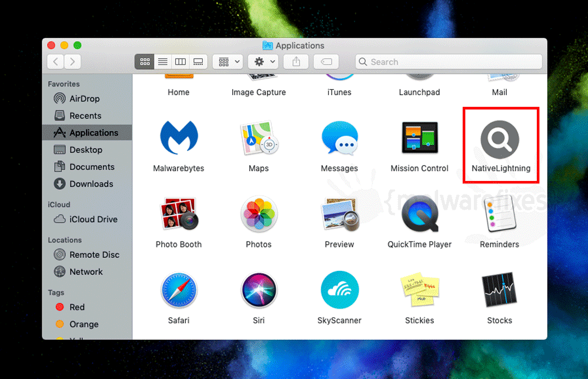Open the Maps app icon
Viewport: 588px width, 379px height.
[x=259, y=137]
